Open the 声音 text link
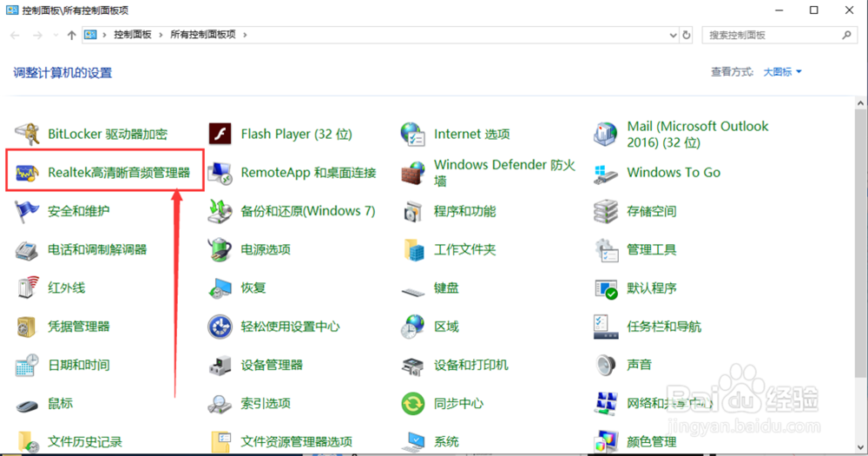Screen dimensions: 868x456 coord(640,365)
